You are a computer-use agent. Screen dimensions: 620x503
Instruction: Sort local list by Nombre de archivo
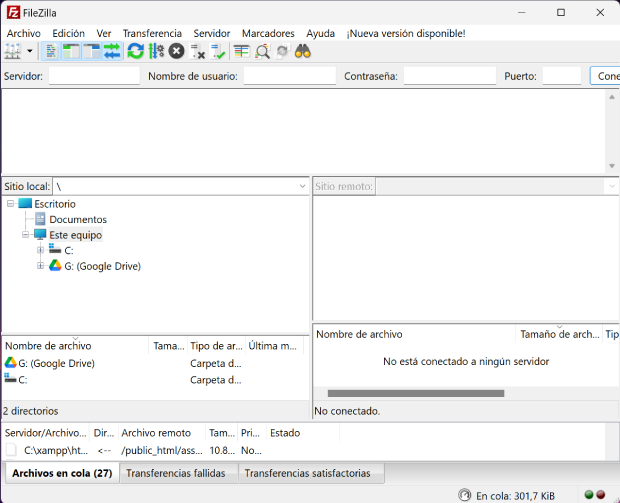pos(75,346)
